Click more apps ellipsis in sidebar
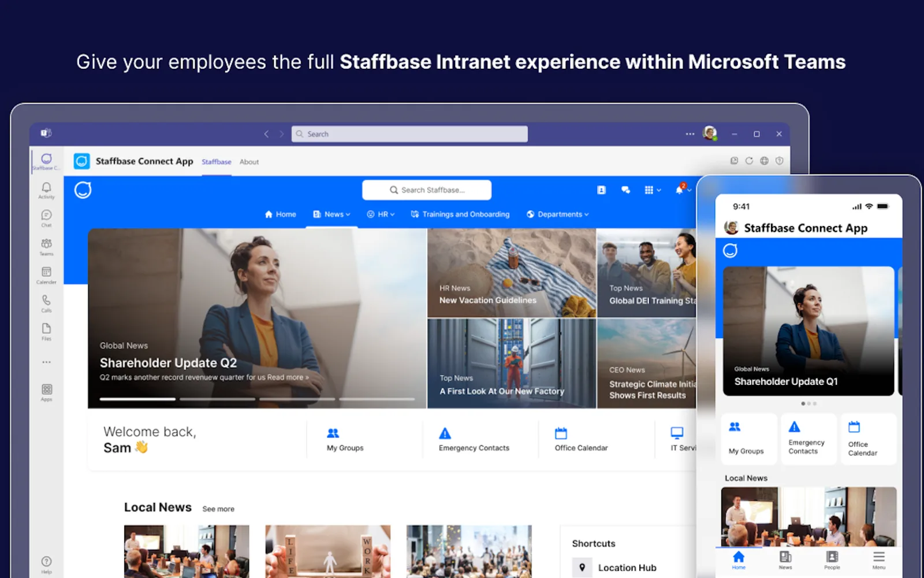The image size is (924, 578). [46, 362]
